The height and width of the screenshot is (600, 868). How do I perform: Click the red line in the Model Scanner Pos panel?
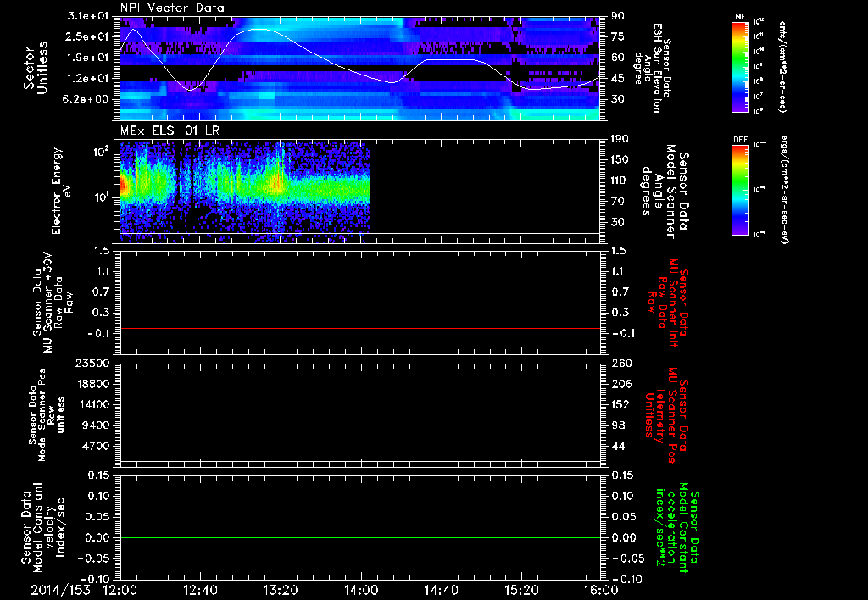click(x=359, y=431)
